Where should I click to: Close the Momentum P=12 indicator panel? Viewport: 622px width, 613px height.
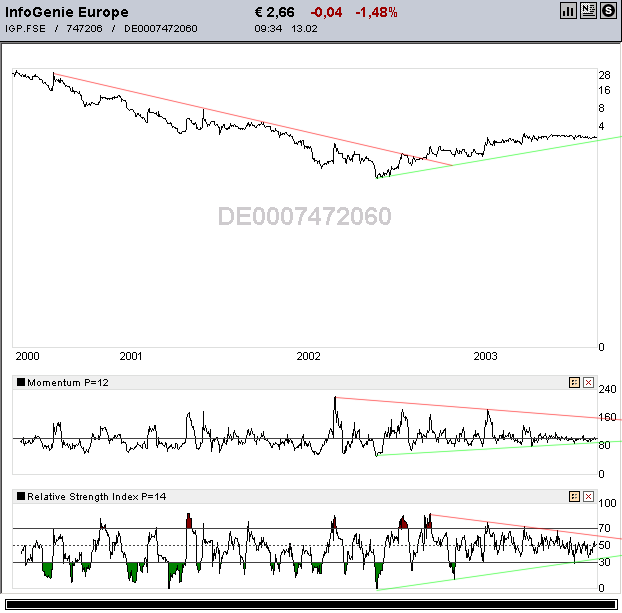pyautogui.click(x=589, y=382)
